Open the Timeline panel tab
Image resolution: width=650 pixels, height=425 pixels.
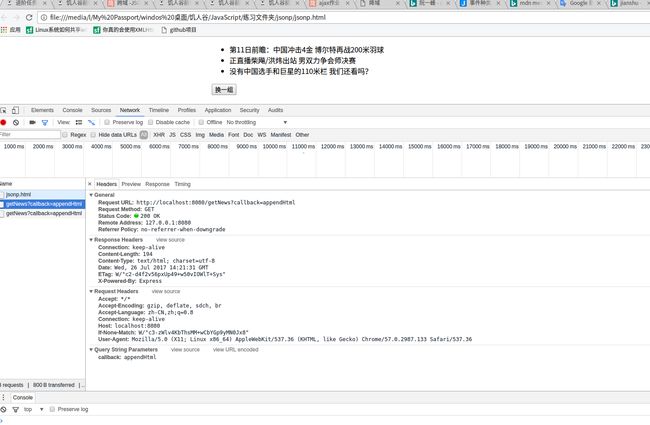[x=159, y=110]
